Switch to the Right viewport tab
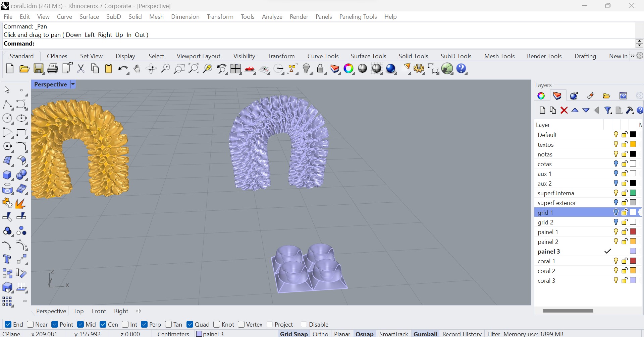Image resolution: width=644 pixels, height=337 pixels. click(x=121, y=311)
